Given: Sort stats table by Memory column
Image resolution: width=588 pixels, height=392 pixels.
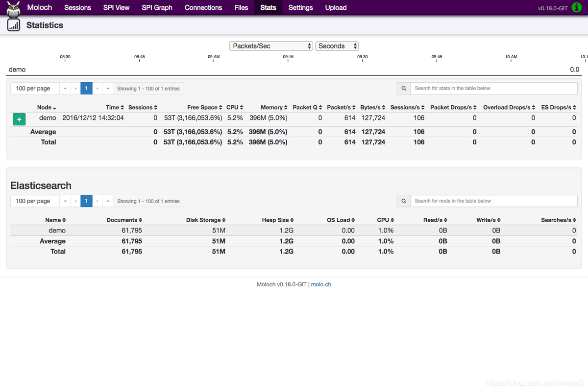Looking at the screenshot, I should pyautogui.click(x=274, y=108).
